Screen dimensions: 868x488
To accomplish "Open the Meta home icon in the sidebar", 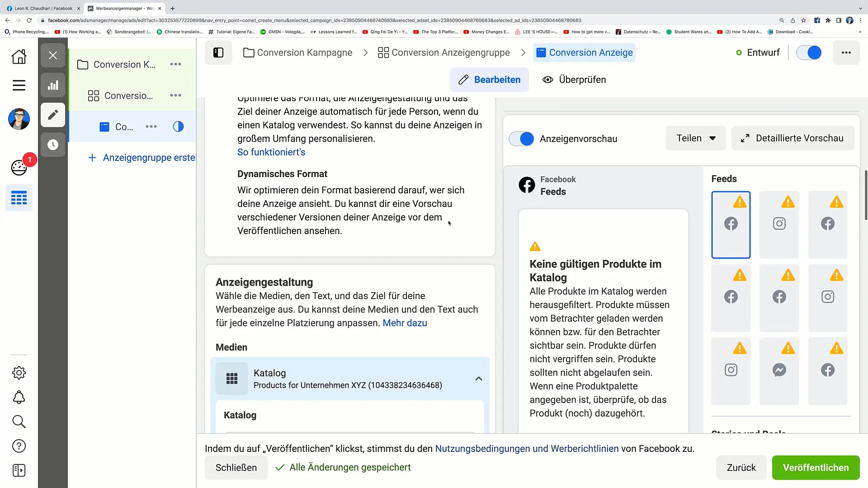I will tap(19, 56).
